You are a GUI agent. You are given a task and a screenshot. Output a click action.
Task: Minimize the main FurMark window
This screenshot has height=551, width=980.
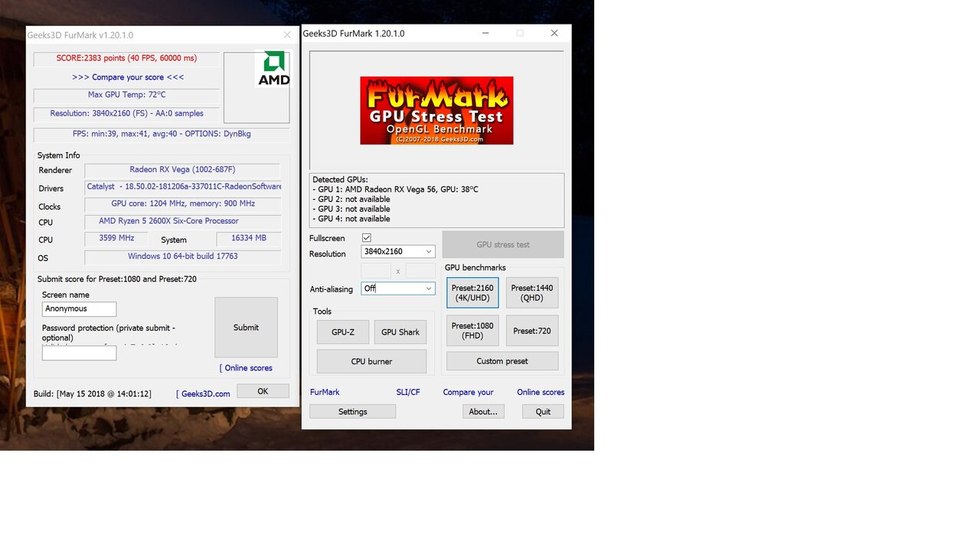pos(485,34)
